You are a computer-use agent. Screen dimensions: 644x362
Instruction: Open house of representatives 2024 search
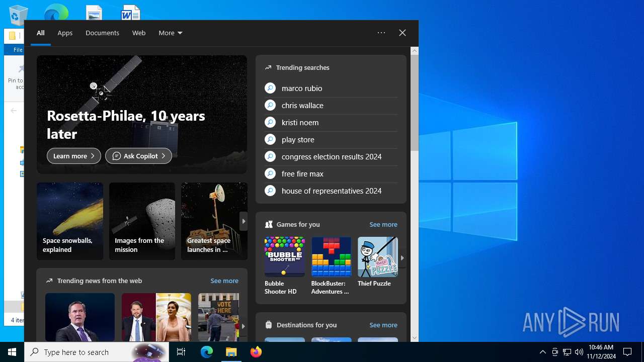(331, 191)
